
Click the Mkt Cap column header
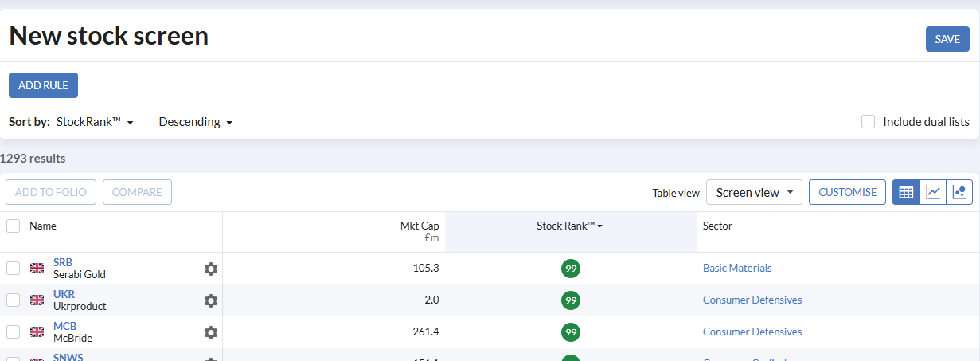pos(420,226)
